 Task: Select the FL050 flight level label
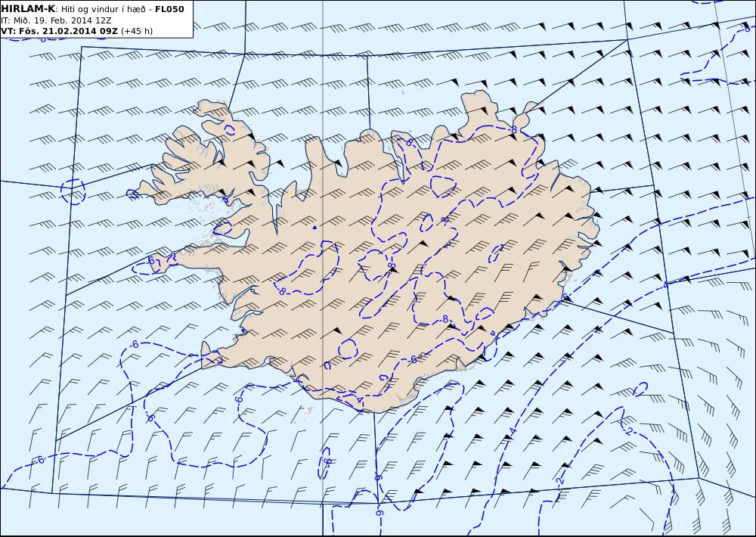tap(169, 9)
